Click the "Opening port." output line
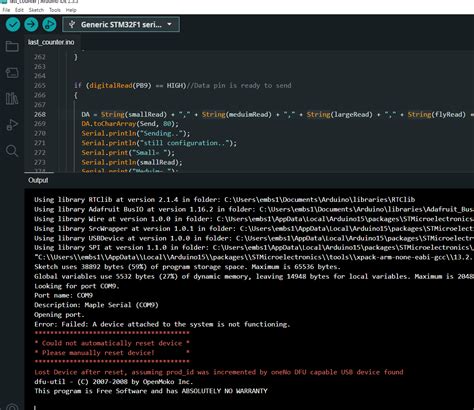This screenshot has width=474, height=410. pos(59,315)
